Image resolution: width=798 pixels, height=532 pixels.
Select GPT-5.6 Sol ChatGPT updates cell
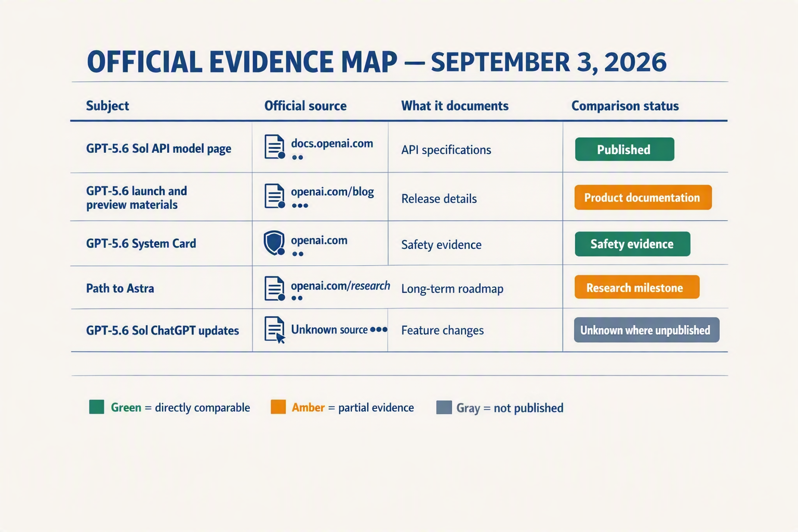pos(163,330)
